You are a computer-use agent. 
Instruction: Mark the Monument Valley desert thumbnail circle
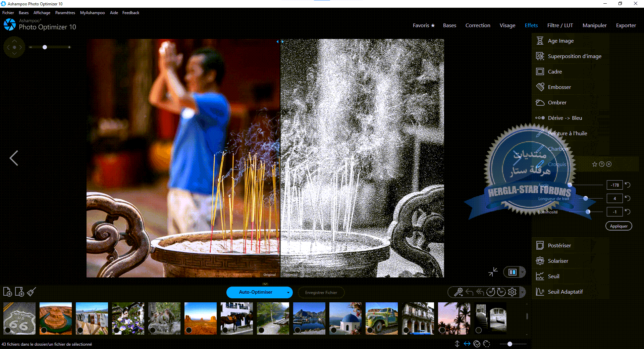[189, 330]
